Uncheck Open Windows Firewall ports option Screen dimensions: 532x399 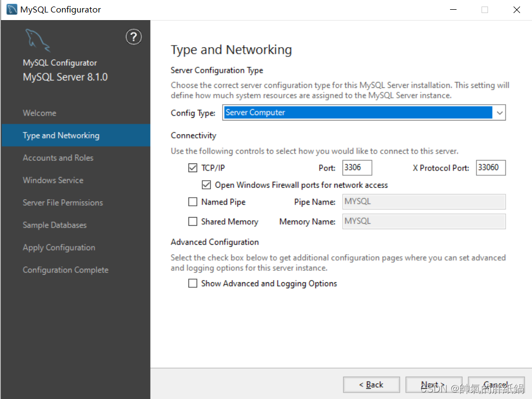tap(206, 185)
